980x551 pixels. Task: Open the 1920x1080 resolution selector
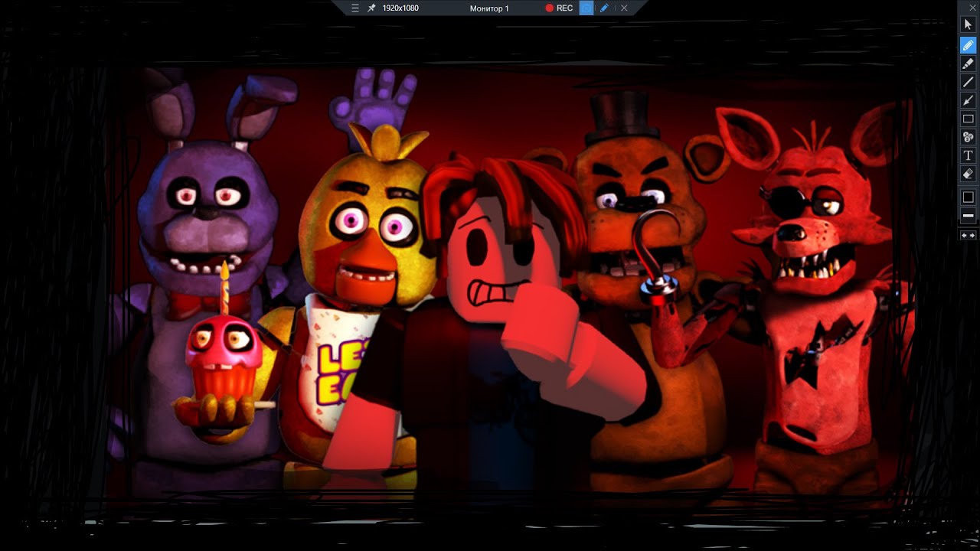coord(400,8)
